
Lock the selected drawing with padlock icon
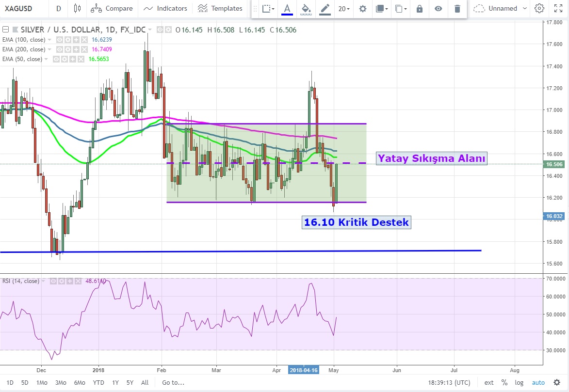(420, 8)
